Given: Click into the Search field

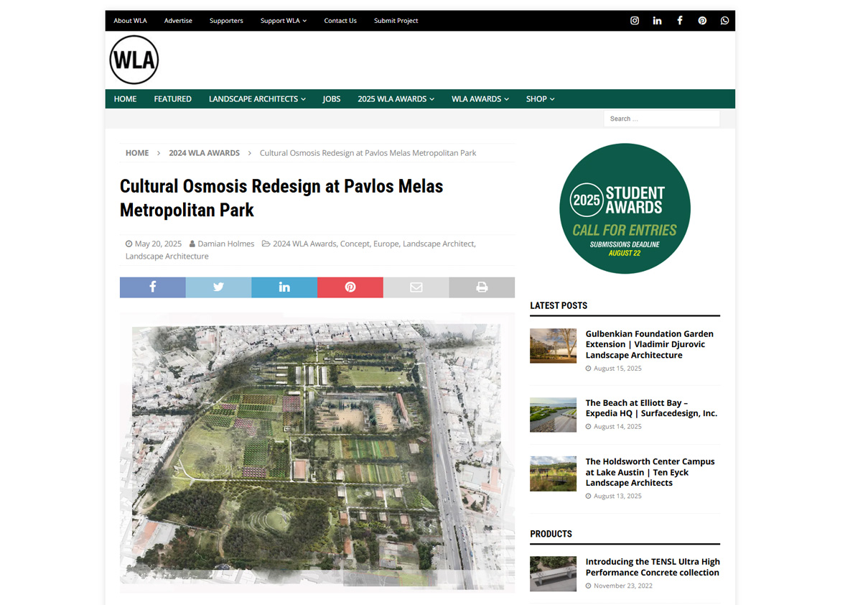Looking at the screenshot, I should pos(661,119).
